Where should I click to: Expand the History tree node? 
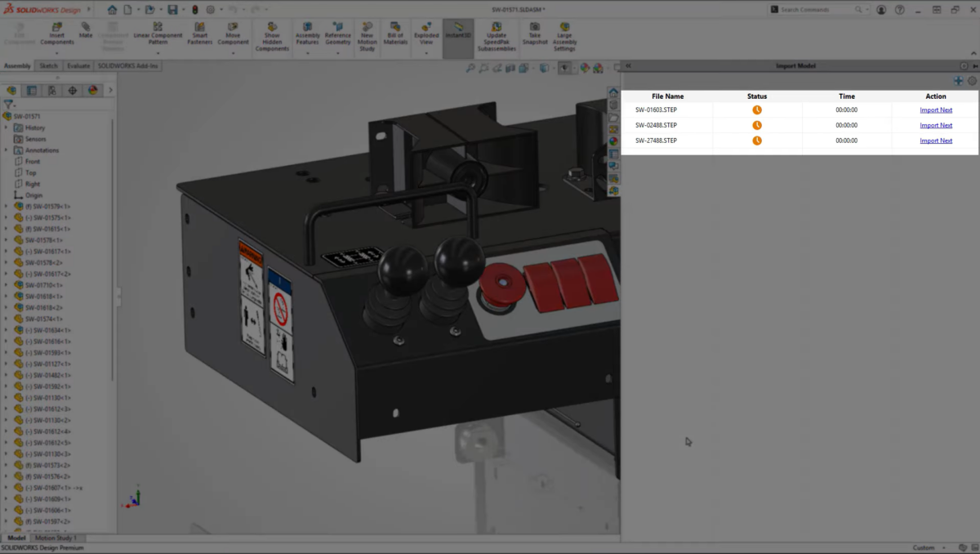(x=7, y=127)
